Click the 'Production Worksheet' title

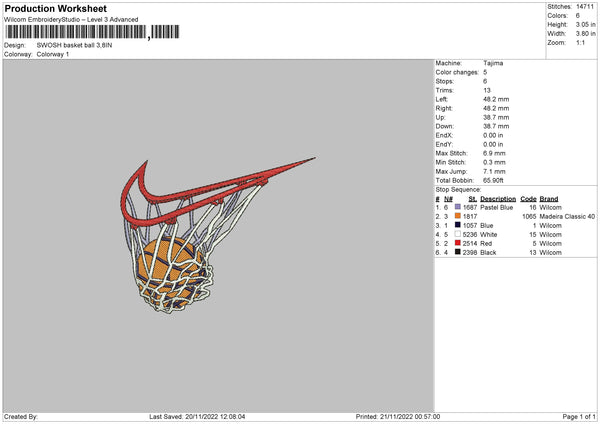click(x=55, y=8)
